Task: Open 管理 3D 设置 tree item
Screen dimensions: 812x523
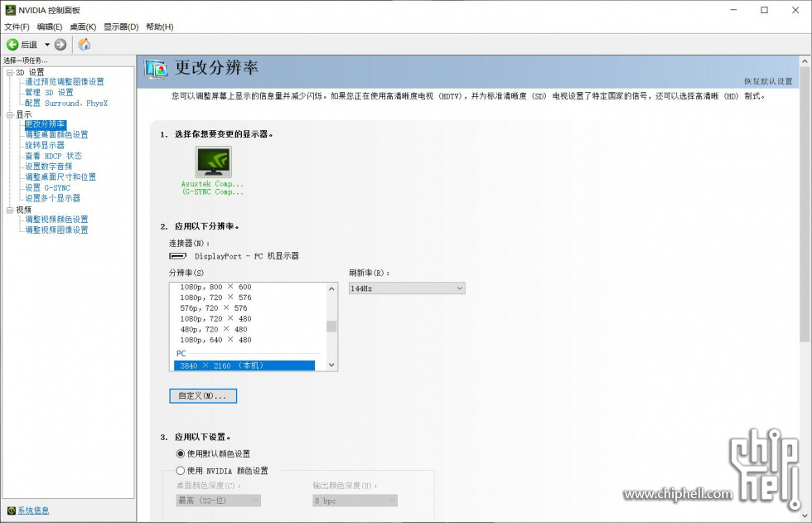Action: pos(49,92)
